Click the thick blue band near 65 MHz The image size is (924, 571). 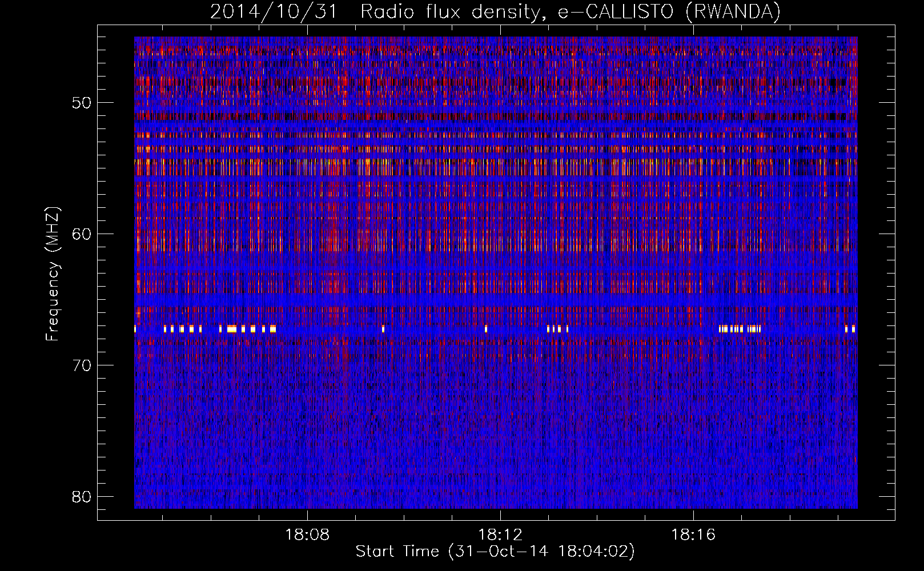pos(496,300)
